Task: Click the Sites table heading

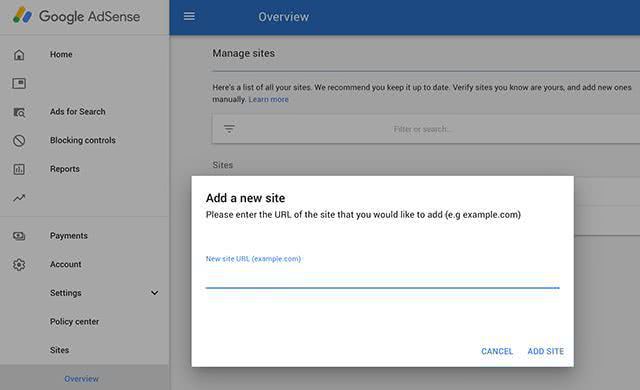Action: point(223,165)
